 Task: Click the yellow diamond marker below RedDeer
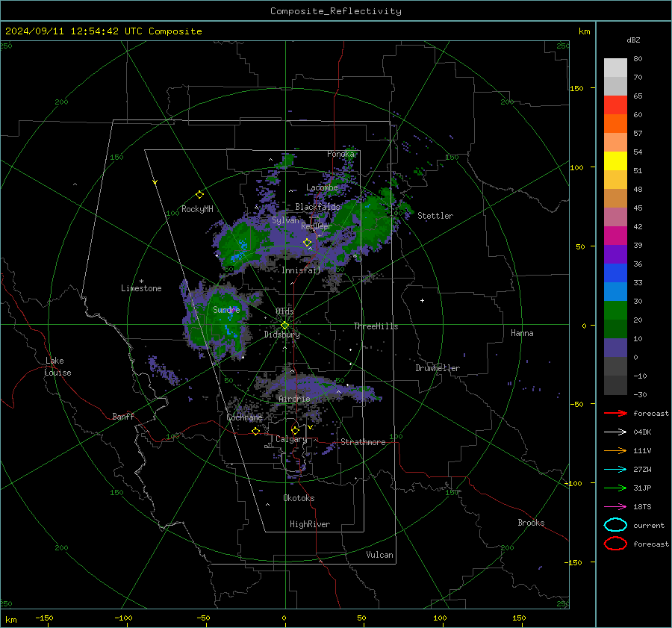(307, 243)
